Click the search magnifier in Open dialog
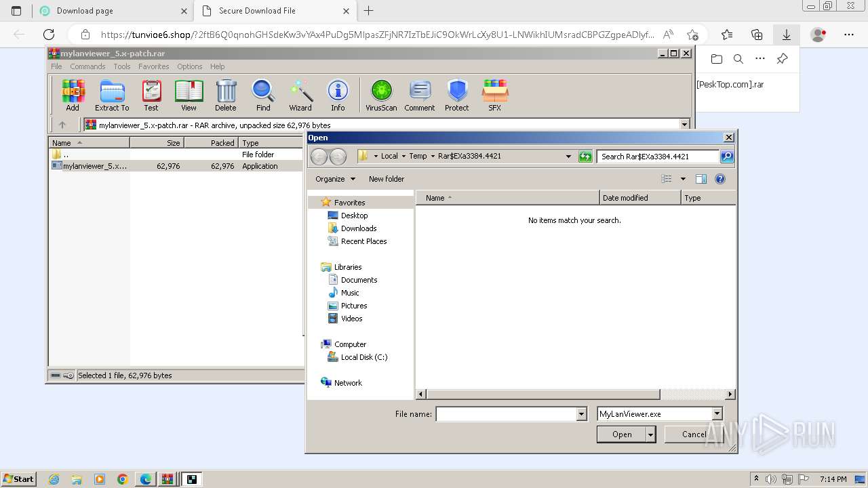868x488 pixels. coord(727,157)
